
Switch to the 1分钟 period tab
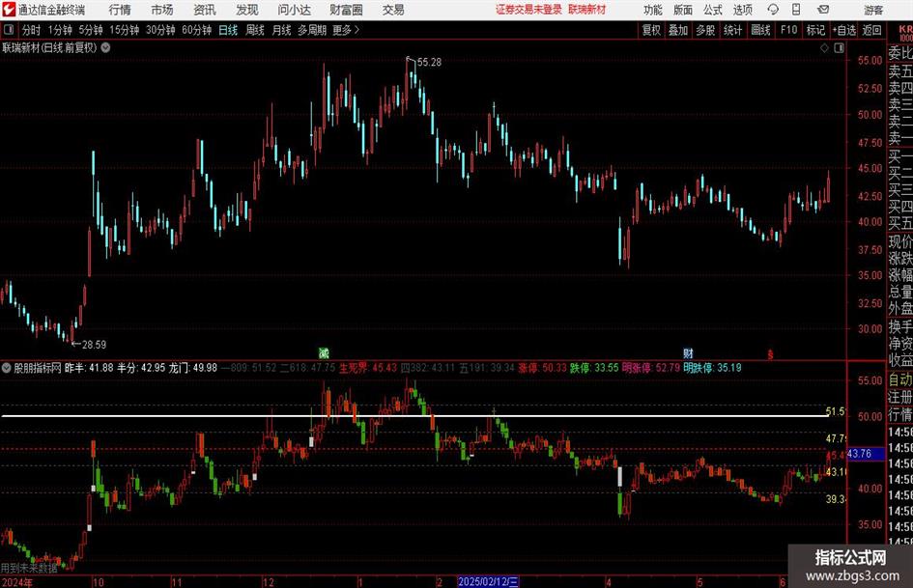60,30
